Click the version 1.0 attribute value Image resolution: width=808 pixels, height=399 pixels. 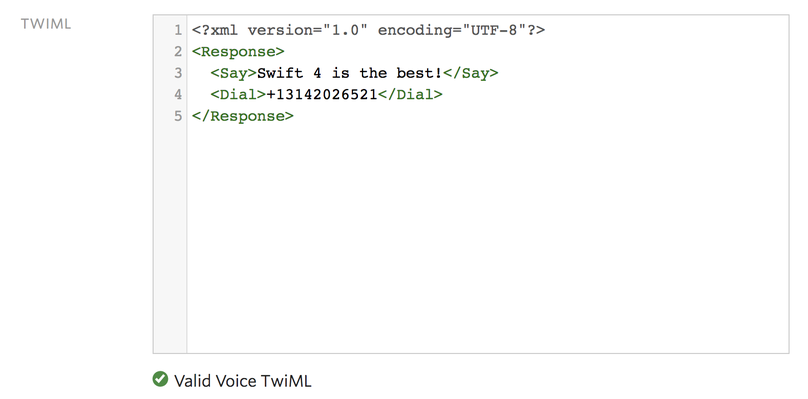click(x=345, y=30)
